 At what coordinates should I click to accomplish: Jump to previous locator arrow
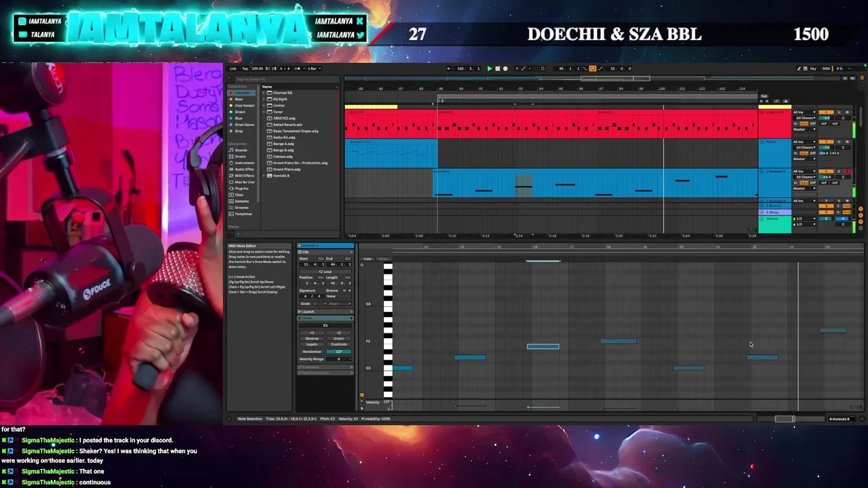(x=761, y=101)
